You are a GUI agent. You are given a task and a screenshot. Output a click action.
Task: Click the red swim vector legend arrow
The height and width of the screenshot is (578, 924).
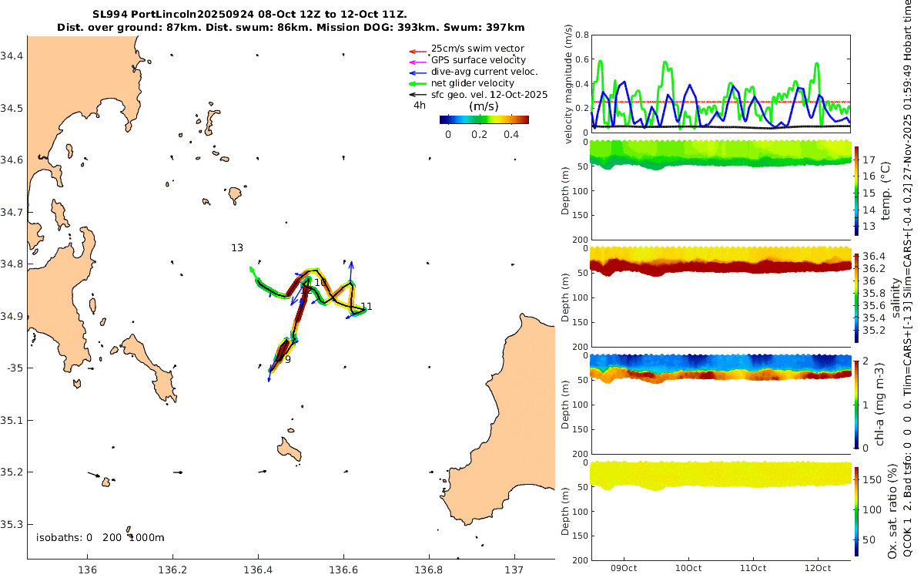[417, 49]
